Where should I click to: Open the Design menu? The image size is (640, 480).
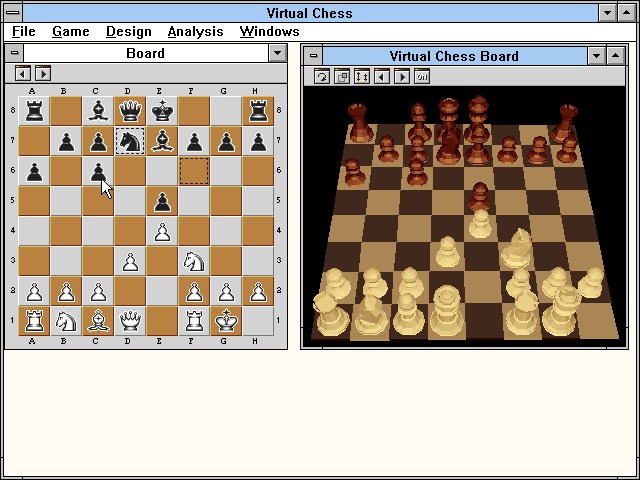(129, 31)
